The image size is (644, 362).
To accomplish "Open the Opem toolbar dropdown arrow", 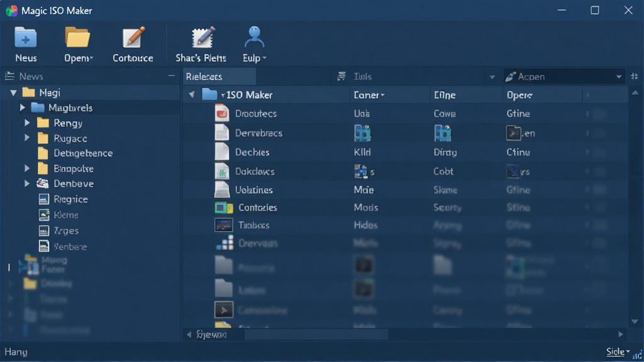I will click(91, 58).
